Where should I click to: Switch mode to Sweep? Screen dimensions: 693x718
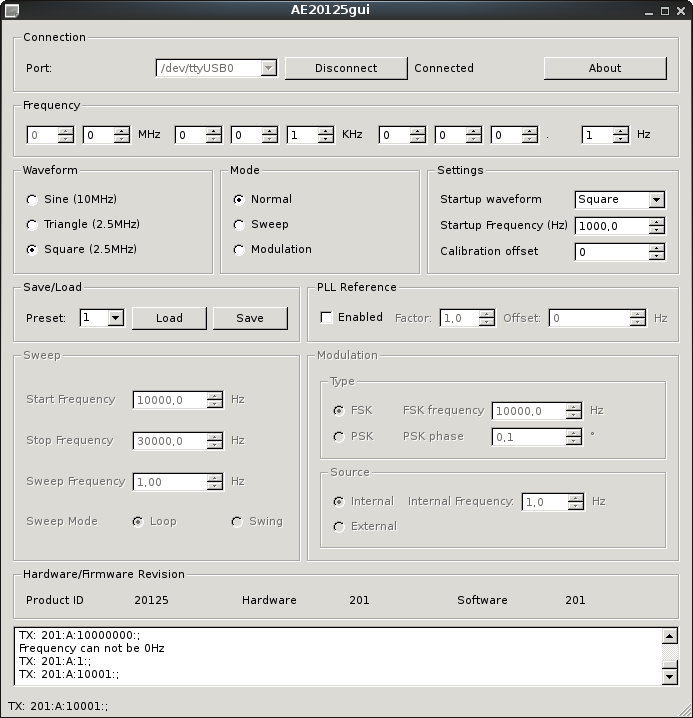click(x=239, y=225)
